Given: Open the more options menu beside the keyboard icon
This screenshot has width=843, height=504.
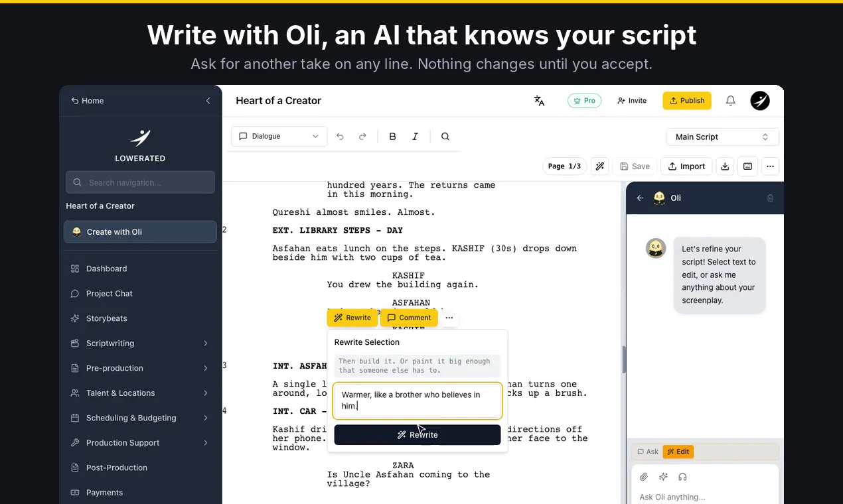Looking at the screenshot, I should [x=770, y=166].
